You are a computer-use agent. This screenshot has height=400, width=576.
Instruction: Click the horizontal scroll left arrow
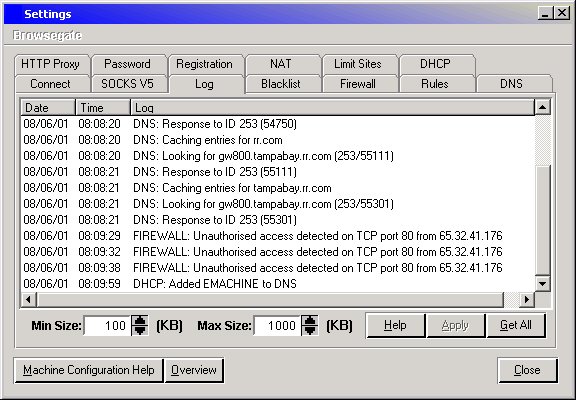28,300
